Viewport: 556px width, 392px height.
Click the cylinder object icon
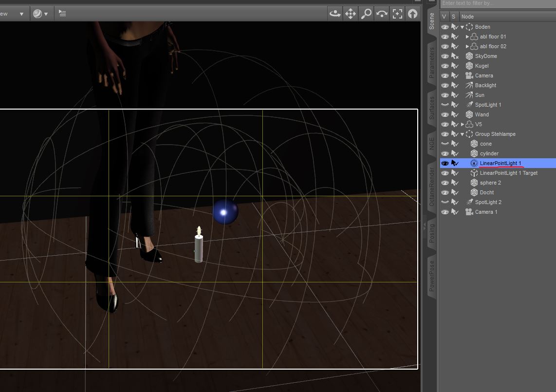(x=474, y=153)
